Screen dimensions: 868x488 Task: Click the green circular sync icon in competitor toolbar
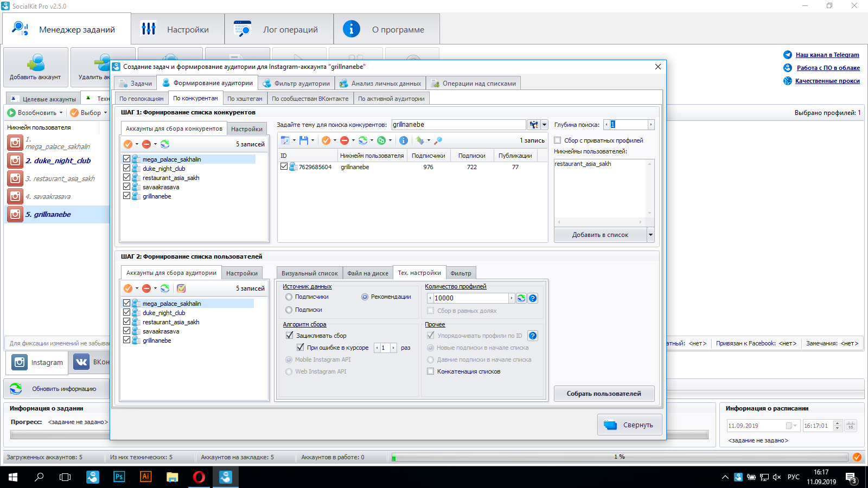coord(382,140)
